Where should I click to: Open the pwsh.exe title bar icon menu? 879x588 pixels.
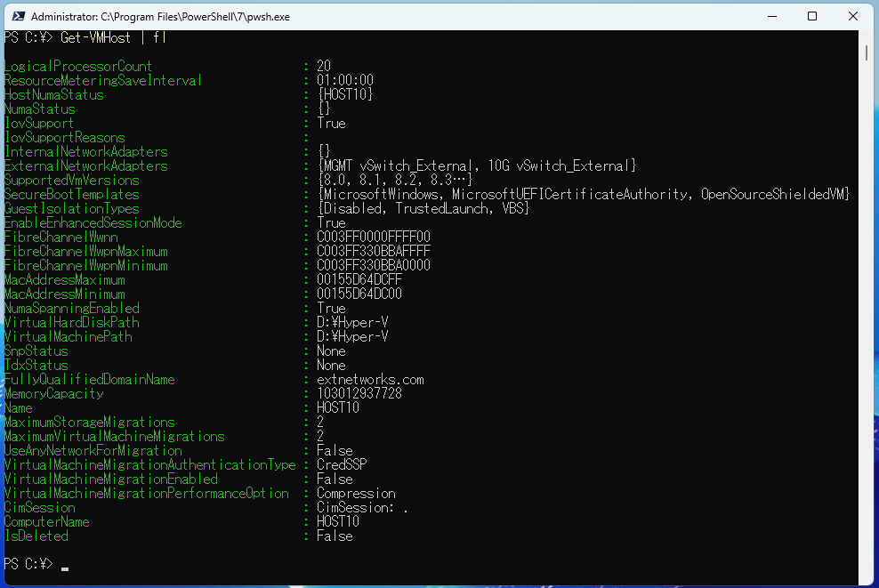[18, 16]
